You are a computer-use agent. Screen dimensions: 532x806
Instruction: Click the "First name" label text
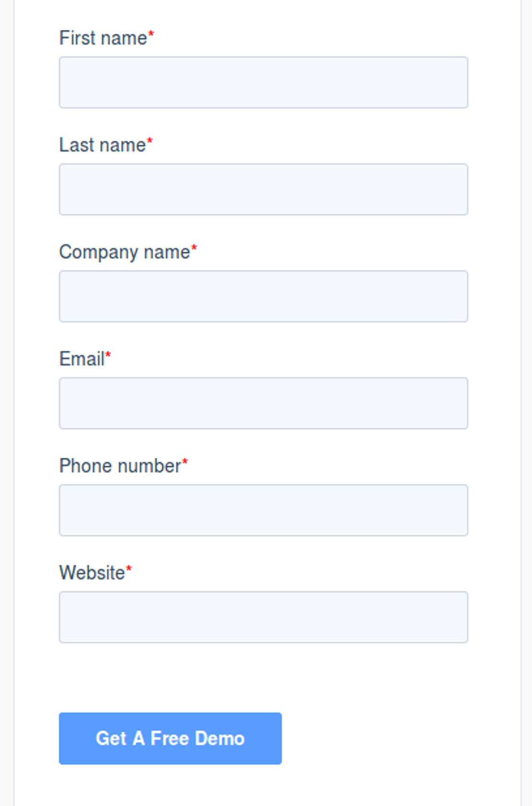pos(103,38)
